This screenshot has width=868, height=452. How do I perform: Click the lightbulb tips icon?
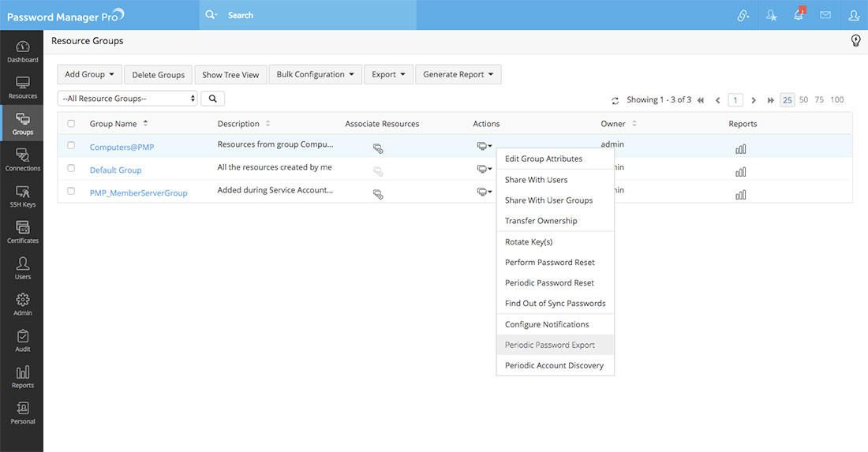[855, 41]
